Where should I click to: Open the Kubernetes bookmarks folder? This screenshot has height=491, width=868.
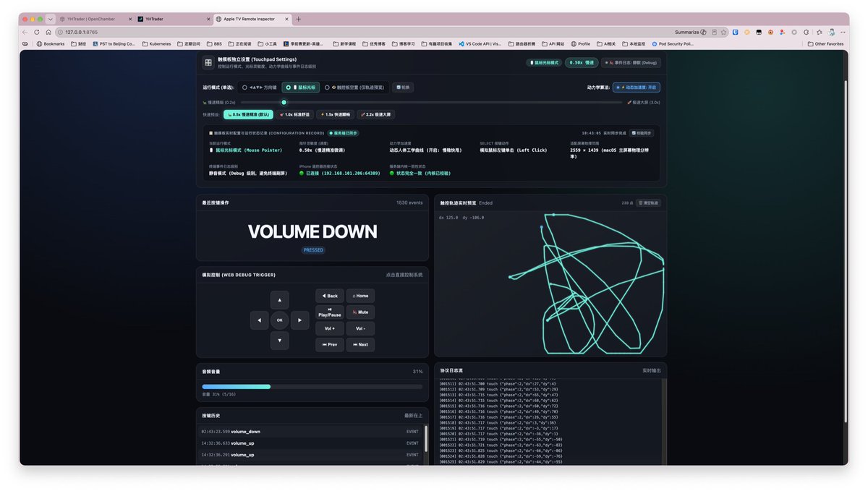coord(156,43)
